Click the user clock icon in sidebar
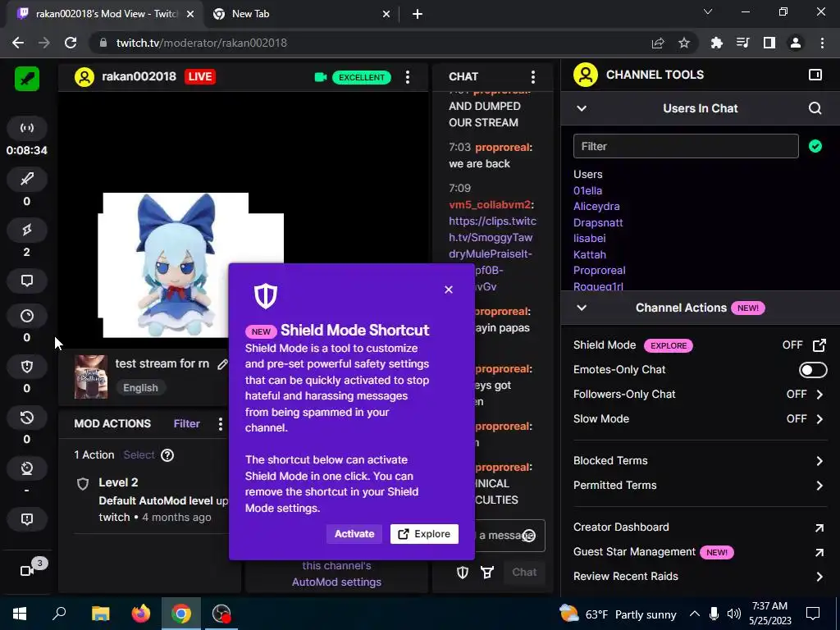840x630 pixels. point(27,468)
